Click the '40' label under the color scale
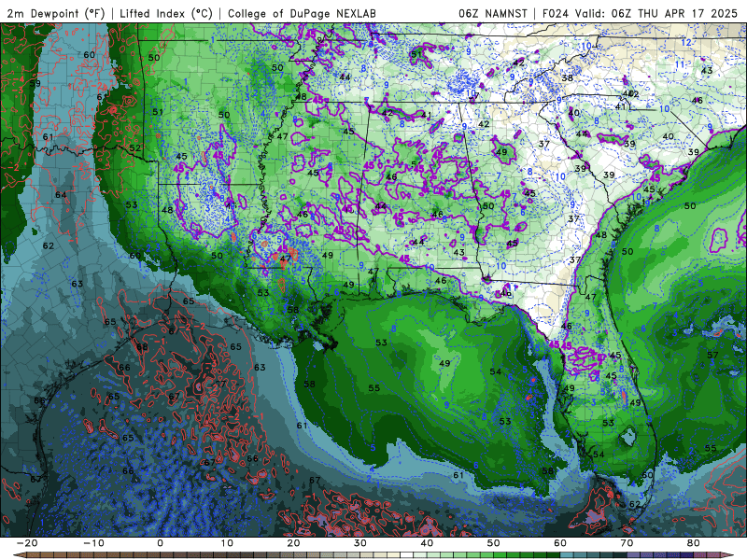The width and height of the screenshot is (747, 560). [427, 543]
